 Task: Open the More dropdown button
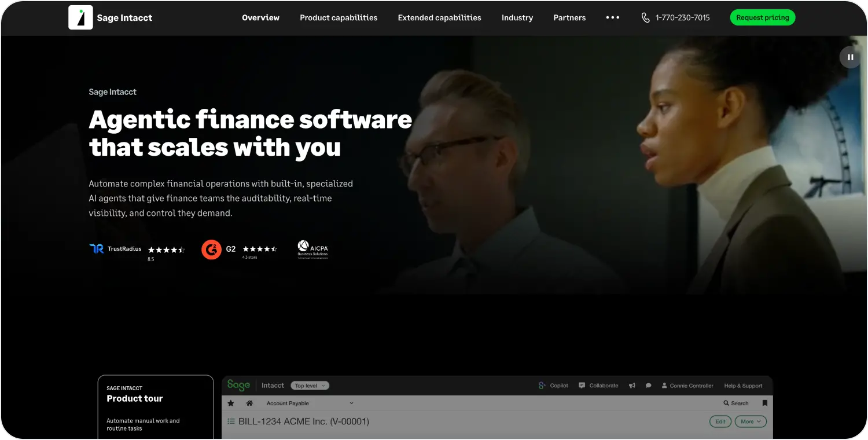pyautogui.click(x=751, y=421)
